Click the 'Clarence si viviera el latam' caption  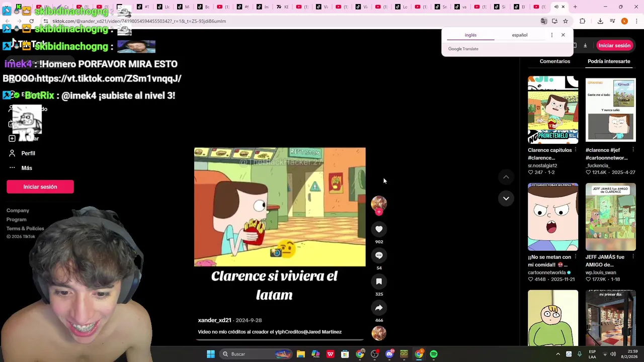point(274,285)
